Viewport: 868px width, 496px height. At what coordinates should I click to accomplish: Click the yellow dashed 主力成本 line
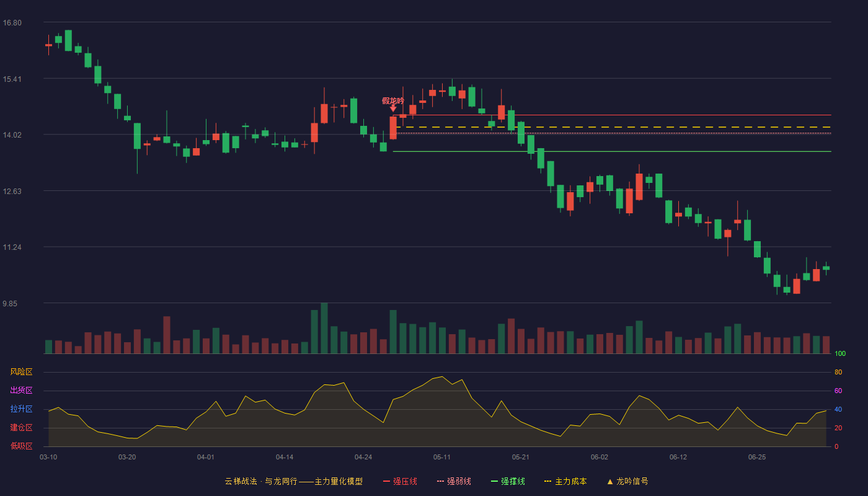[x=612, y=127]
